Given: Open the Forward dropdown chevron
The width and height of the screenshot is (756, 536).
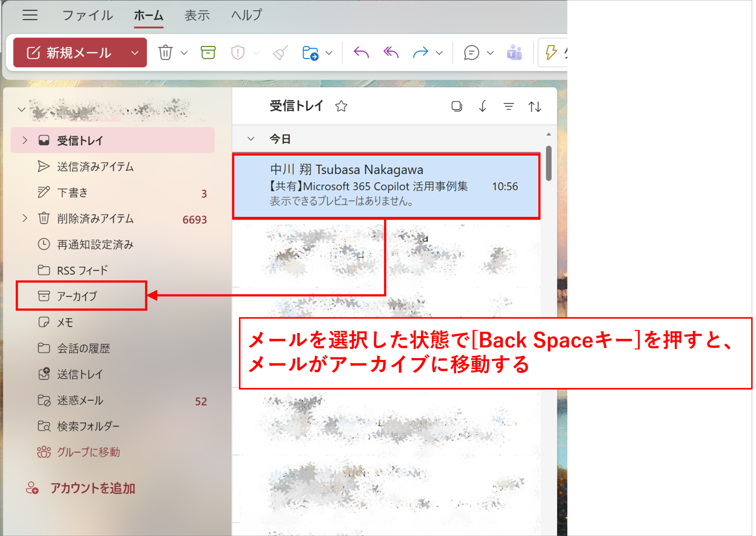Looking at the screenshot, I should coord(439,53).
